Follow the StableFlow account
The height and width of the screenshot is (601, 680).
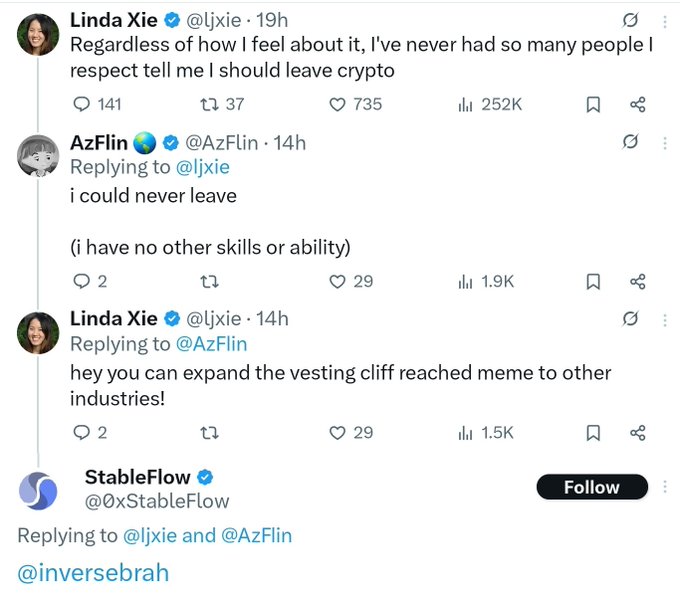point(591,487)
